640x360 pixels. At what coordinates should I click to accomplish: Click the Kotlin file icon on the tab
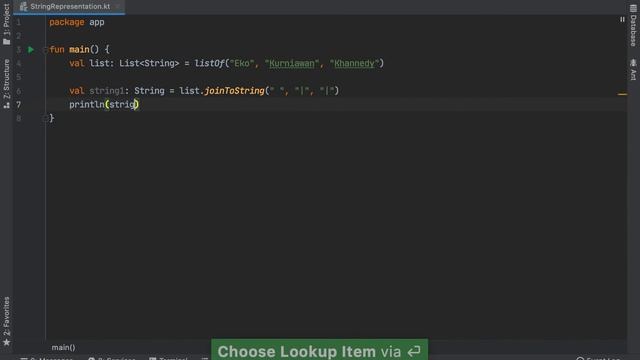click(23, 7)
